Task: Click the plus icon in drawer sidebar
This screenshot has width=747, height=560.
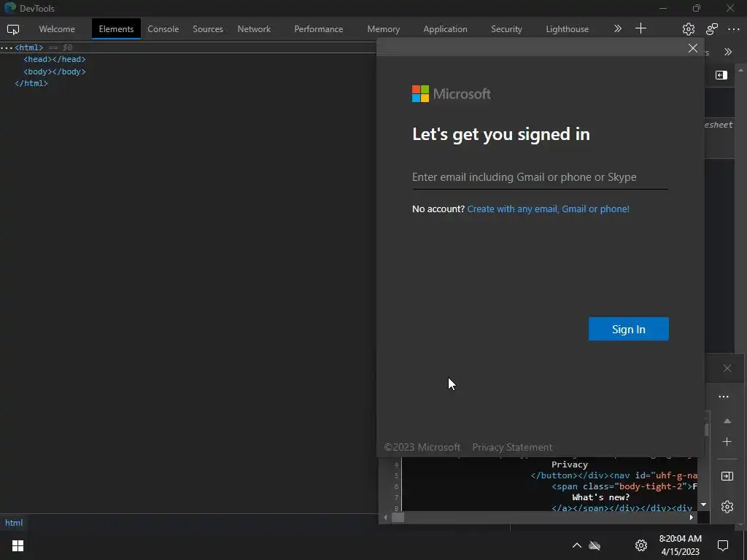Action: [x=727, y=442]
